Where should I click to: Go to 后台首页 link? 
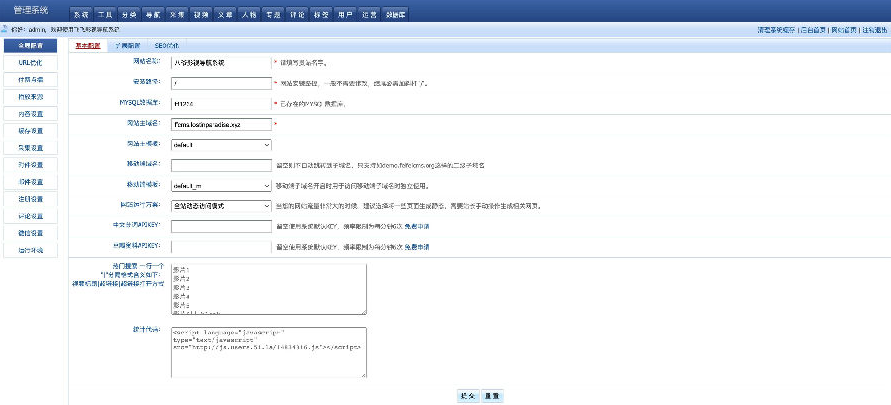coord(813,30)
